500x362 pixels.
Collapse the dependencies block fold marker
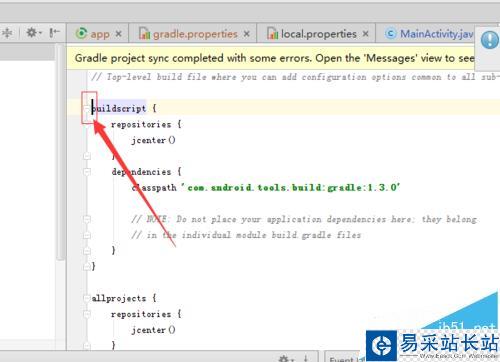pyautogui.click(x=87, y=172)
